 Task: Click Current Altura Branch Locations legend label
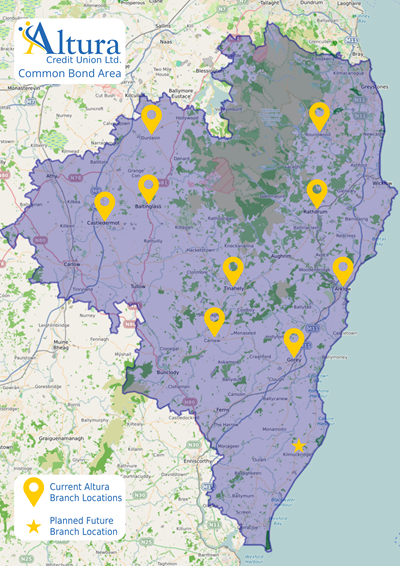86,492
